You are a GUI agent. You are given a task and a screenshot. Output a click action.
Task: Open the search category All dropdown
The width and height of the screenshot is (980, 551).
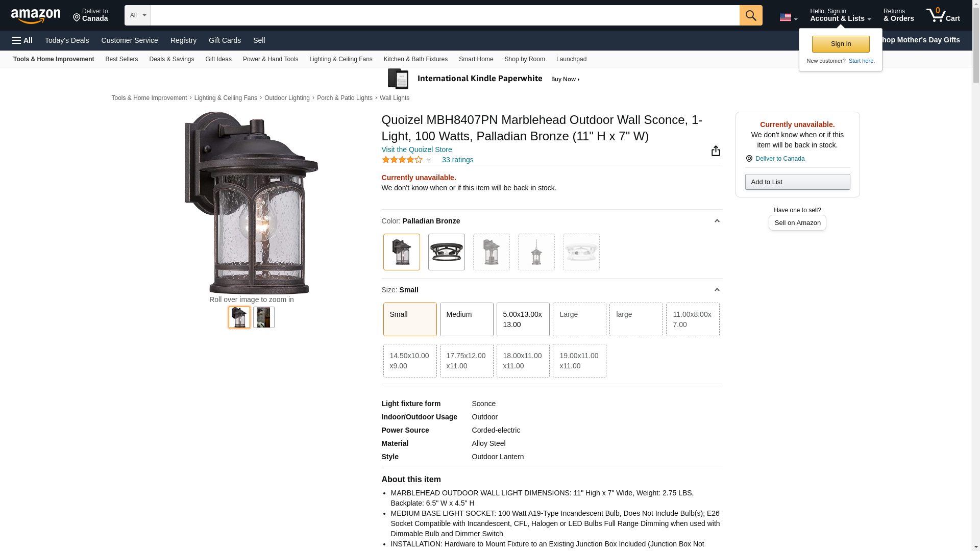pos(137,15)
